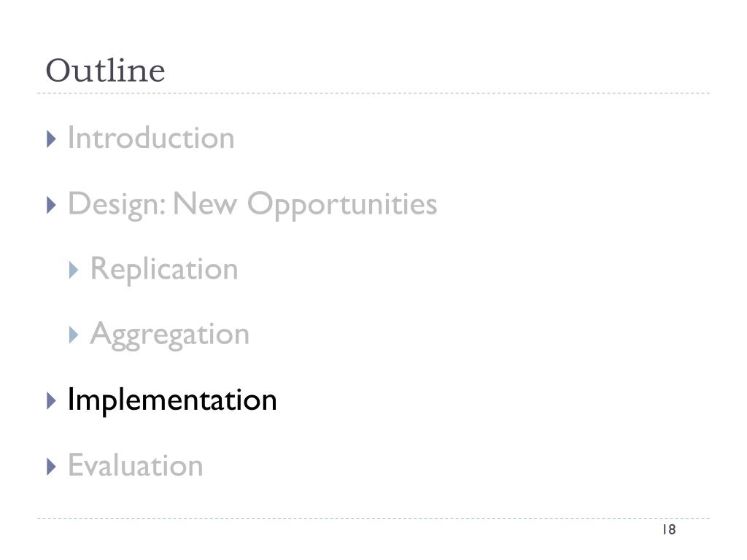The height and width of the screenshot is (560, 747).
Task: Select the Introduction outline item text
Action: (x=151, y=138)
